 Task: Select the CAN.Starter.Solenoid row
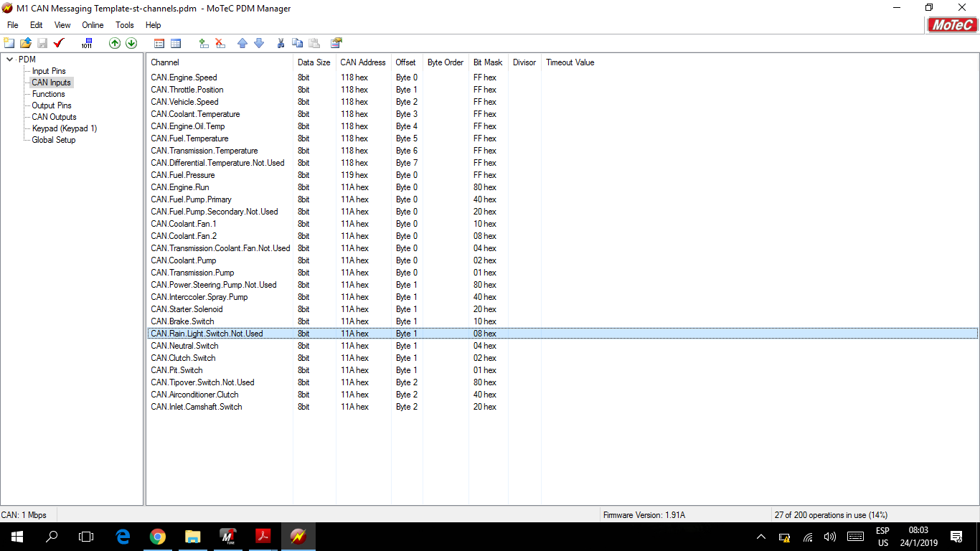[x=562, y=309]
